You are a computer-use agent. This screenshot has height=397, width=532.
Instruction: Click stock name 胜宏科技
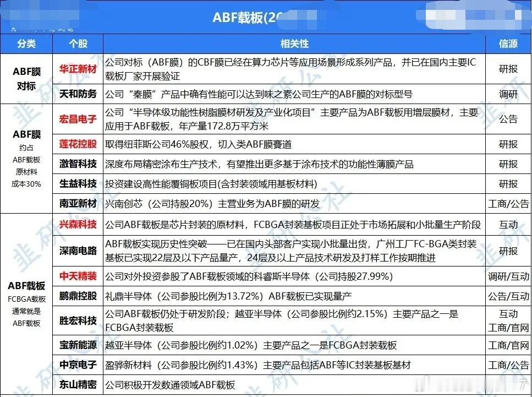coord(78,320)
